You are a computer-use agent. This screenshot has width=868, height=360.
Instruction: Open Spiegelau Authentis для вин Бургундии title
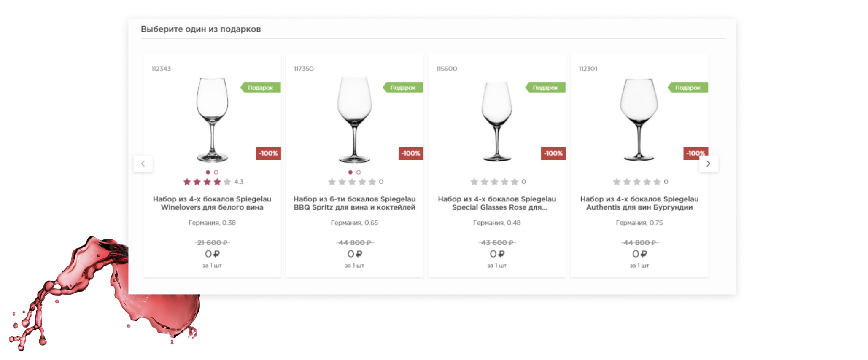pyautogui.click(x=639, y=203)
